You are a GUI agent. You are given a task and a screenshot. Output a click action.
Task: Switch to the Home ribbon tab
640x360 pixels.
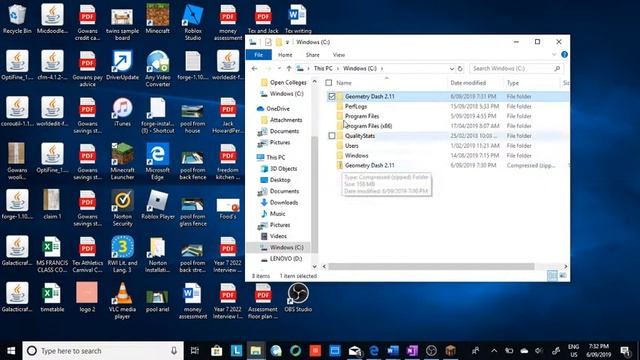(285, 55)
